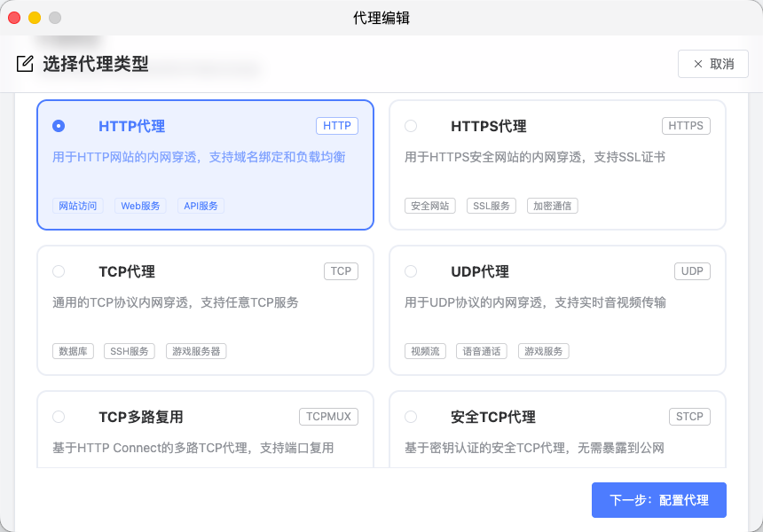Select the TCP代理 radio button

click(x=59, y=271)
